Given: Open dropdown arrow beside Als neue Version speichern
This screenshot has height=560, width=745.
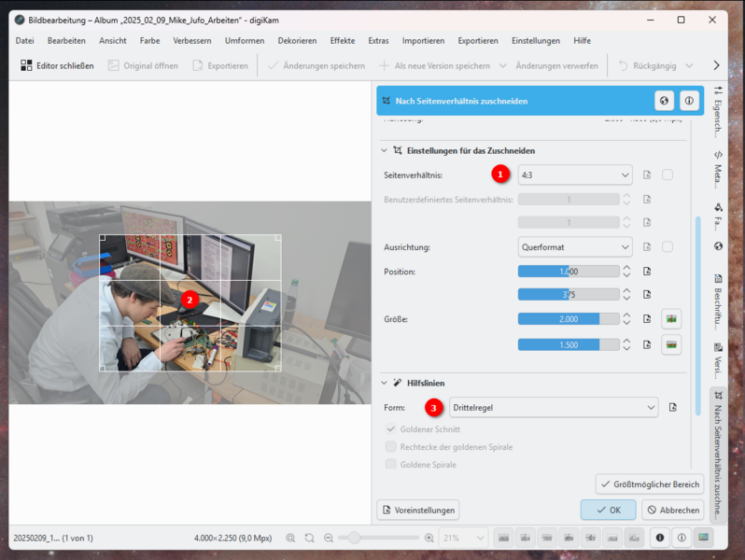Looking at the screenshot, I should click(x=502, y=65).
